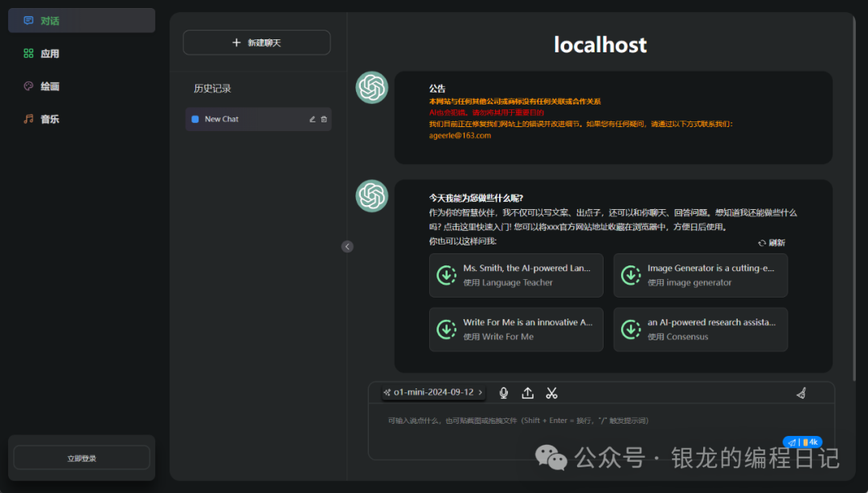The height and width of the screenshot is (493, 868).
Task: Select the image generator suggestion card
Action: point(700,275)
